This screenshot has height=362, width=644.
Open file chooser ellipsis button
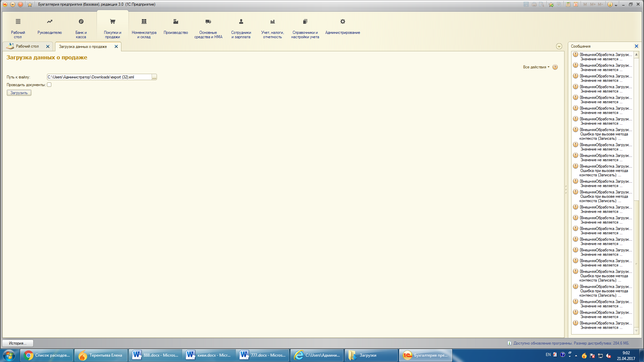pos(154,77)
